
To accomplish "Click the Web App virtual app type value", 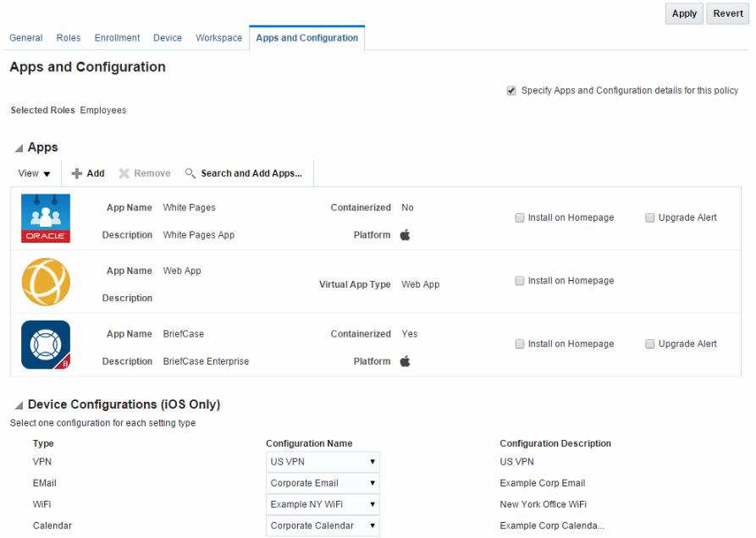I will [x=421, y=285].
